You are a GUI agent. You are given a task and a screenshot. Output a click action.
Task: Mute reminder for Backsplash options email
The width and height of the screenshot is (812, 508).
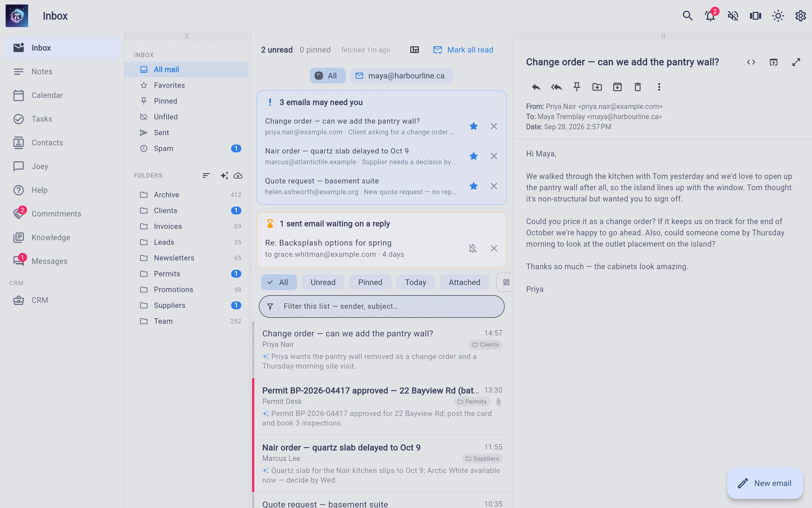point(473,248)
